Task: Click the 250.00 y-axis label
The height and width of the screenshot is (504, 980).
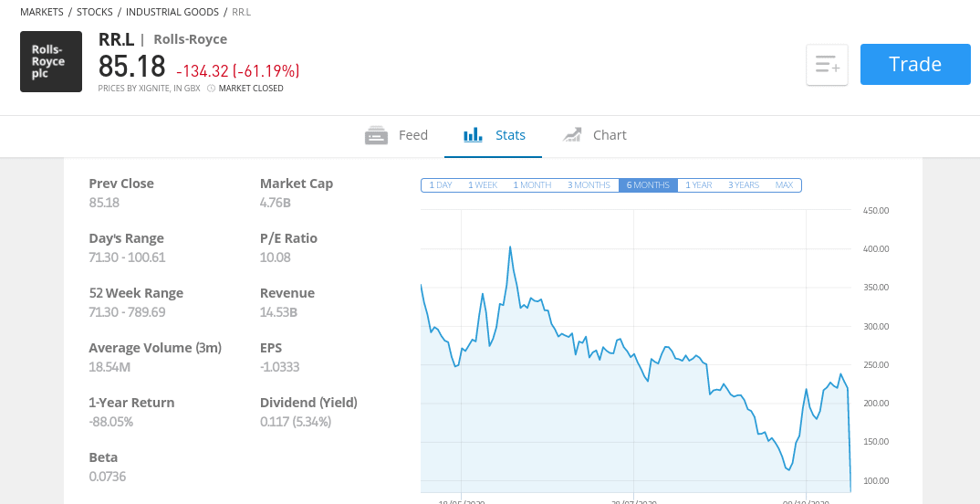Action: (x=876, y=364)
